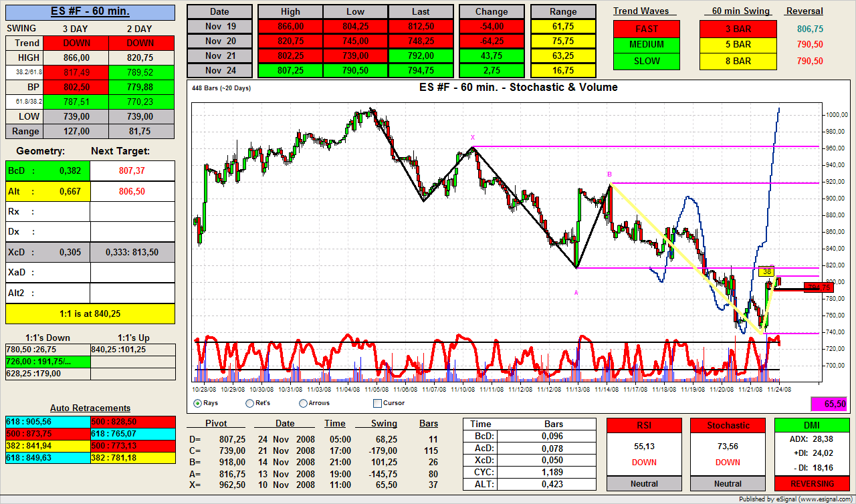
Task: Click the reversal value 806,75
Action: click(810, 29)
